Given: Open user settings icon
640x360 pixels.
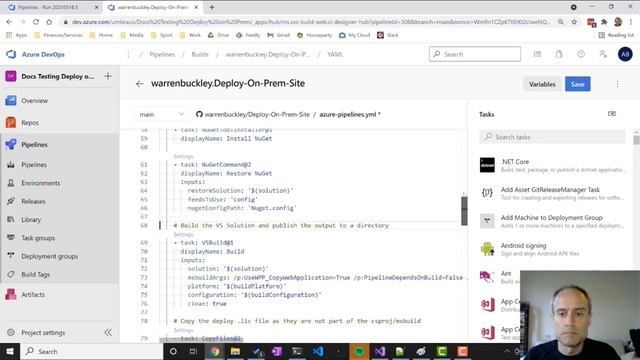Looking at the screenshot, I should tap(603, 54).
